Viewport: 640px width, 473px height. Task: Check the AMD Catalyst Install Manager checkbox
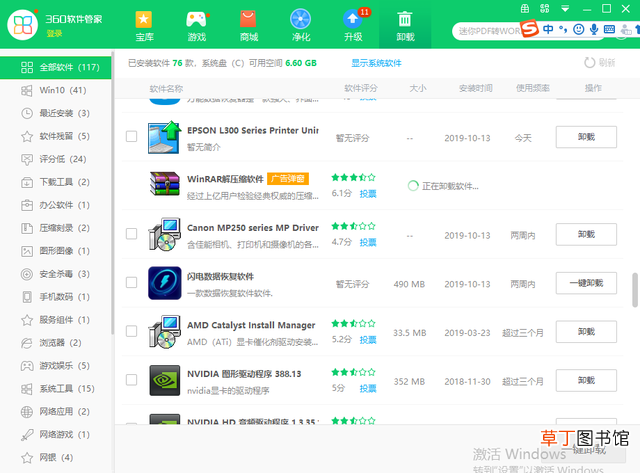(131, 331)
